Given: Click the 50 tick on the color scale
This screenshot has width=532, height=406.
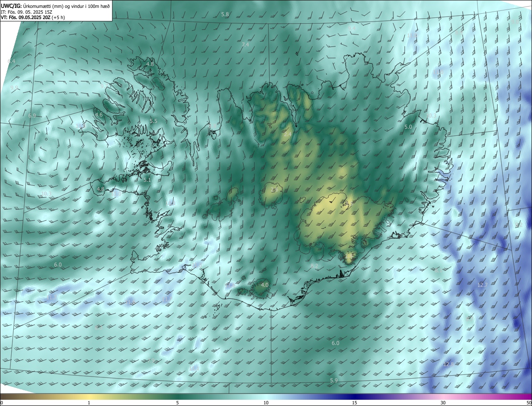Looking at the screenshot, I should click(529, 403).
